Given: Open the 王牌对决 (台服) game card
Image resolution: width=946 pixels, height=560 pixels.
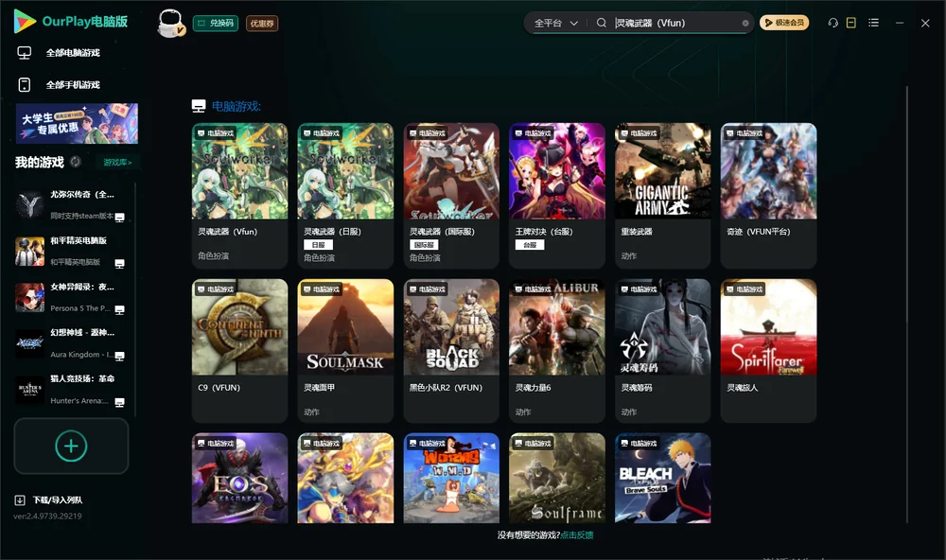Looking at the screenshot, I should click(x=557, y=196).
